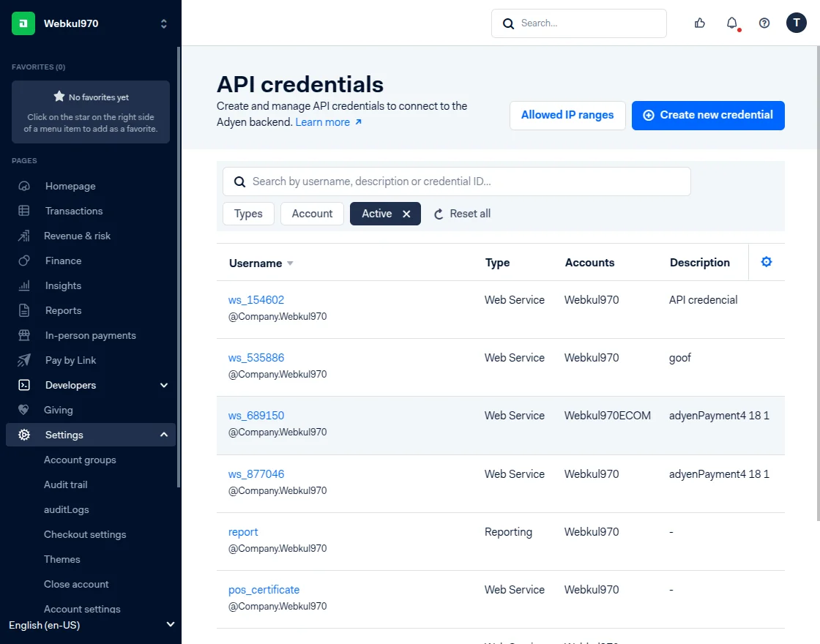This screenshot has width=820, height=644.
Task: Open the user profile avatar
Action: pos(796,23)
